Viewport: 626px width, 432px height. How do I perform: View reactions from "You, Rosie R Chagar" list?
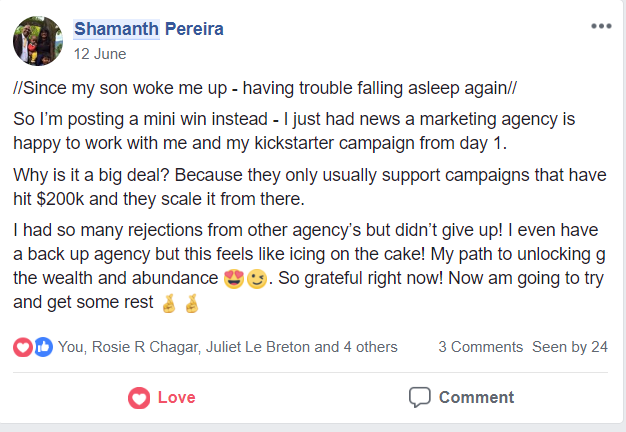228,347
